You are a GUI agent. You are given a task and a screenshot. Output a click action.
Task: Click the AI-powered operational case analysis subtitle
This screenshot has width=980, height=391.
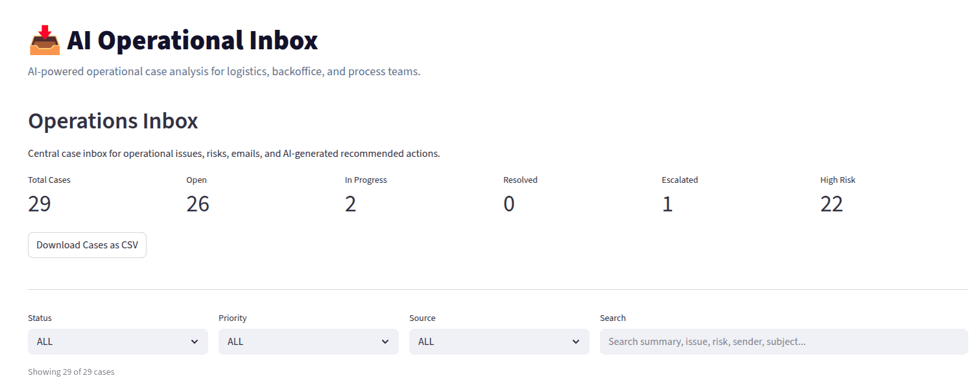[x=224, y=71]
